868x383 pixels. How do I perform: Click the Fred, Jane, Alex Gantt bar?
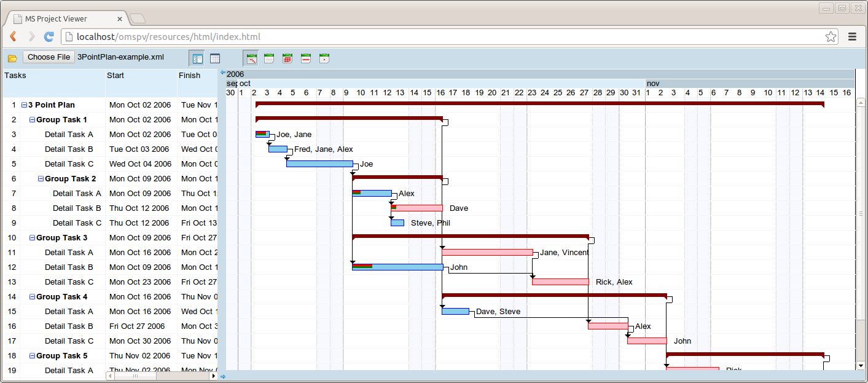click(x=278, y=149)
